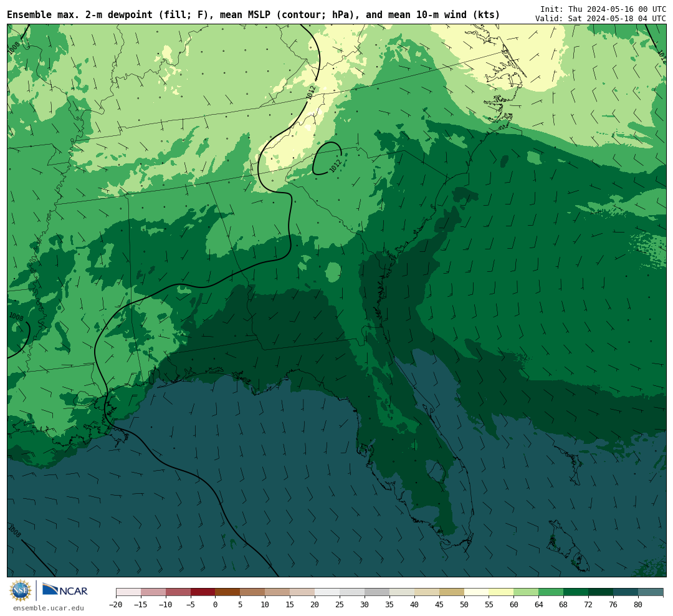Click the colorbar tick label 0
Image resolution: width=673 pixels, height=616 pixels.
(215, 605)
